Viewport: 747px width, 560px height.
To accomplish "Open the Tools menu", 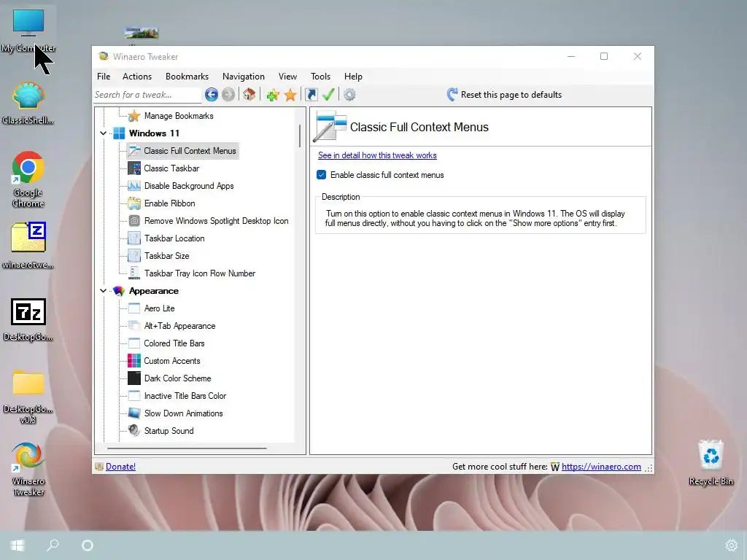I will pos(321,76).
